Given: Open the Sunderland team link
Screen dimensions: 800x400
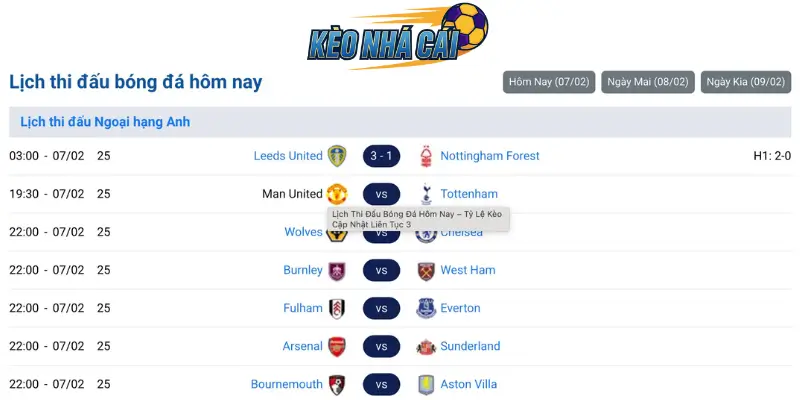Looking at the screenshot, I should [x=470, y=346].
